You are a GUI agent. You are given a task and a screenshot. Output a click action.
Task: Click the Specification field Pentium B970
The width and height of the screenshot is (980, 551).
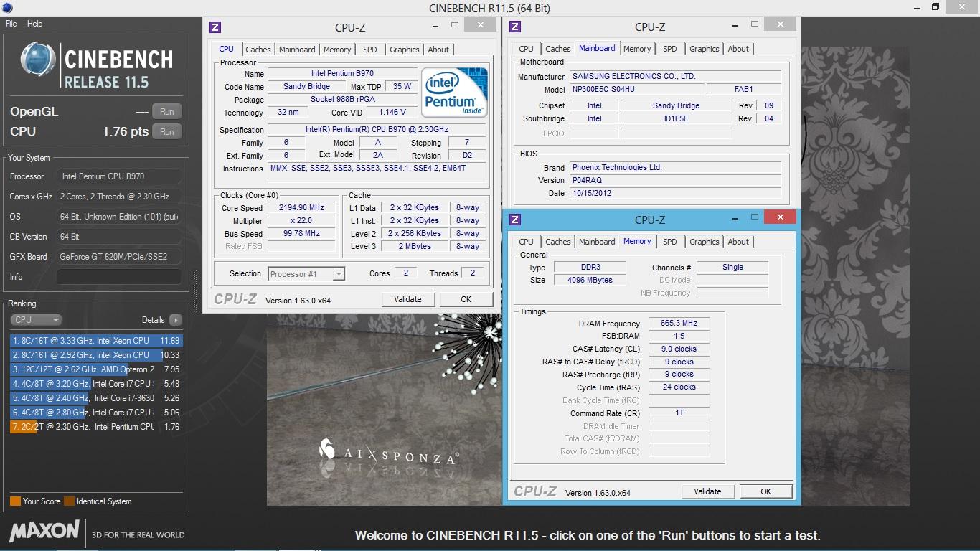(377, 129)
